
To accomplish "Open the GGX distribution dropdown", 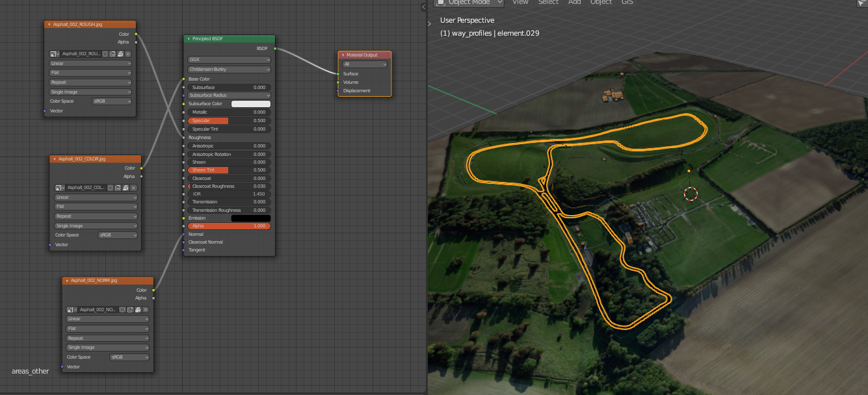I will pyautogui.click(x=229, y=60).
